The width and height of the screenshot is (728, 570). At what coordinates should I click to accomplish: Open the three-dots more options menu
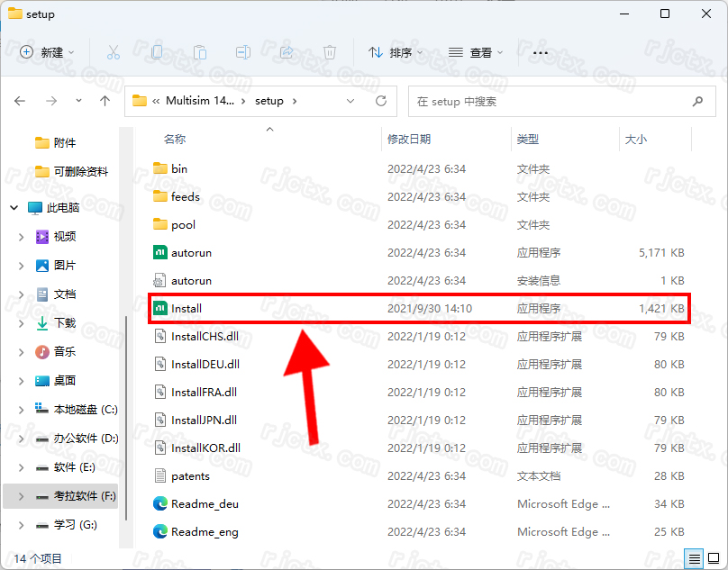541,52
